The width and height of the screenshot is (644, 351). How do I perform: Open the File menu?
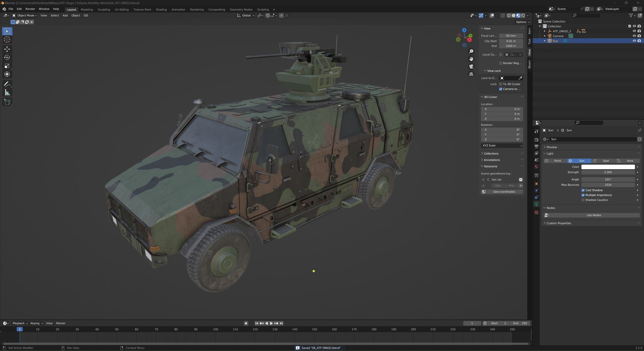pyautogui.click(x=11, y=9)
